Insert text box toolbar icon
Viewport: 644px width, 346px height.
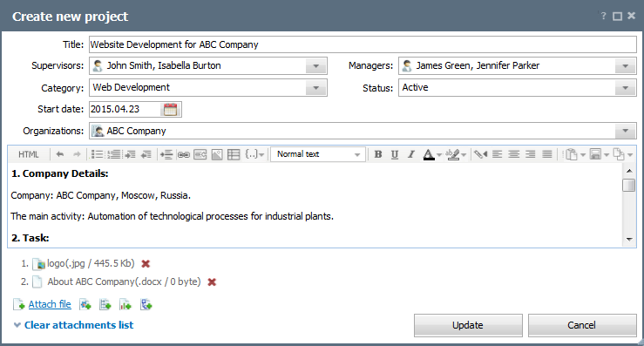pyautogui.click(x=200, y=154)
